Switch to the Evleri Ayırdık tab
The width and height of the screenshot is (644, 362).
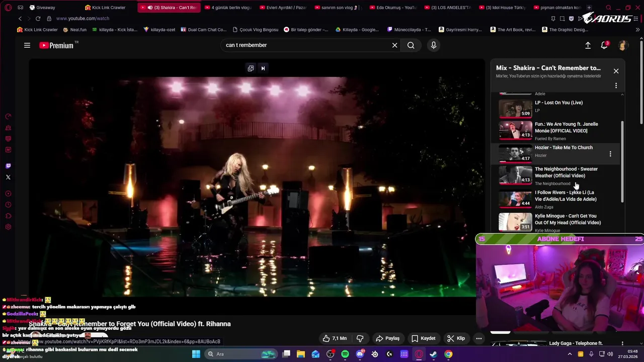point(283,8)
